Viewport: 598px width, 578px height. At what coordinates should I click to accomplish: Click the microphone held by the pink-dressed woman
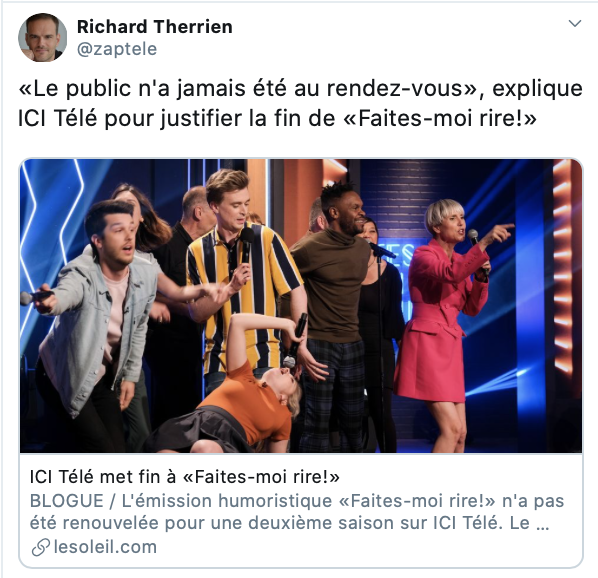click(x=477, y=250)
